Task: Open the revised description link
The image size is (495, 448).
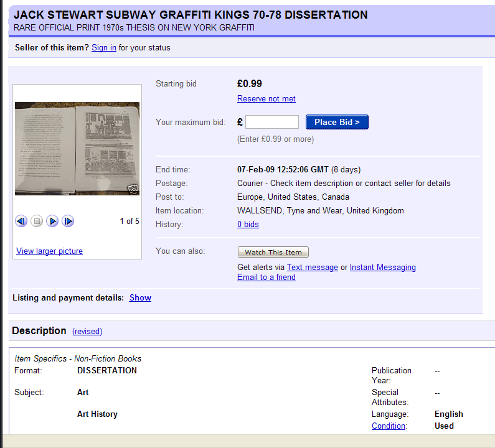Action: tap(87, 332)
